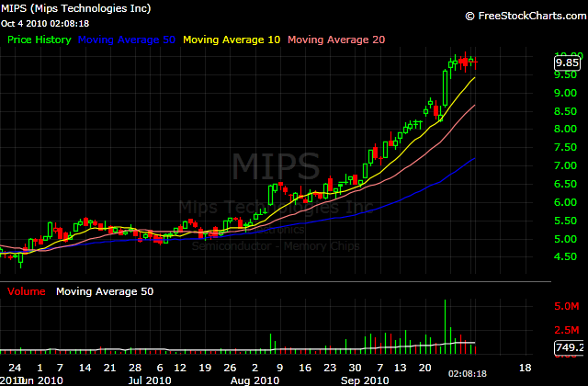Click the date label 16 on the axis
This screenshot has width=588, height=386.
305,368
